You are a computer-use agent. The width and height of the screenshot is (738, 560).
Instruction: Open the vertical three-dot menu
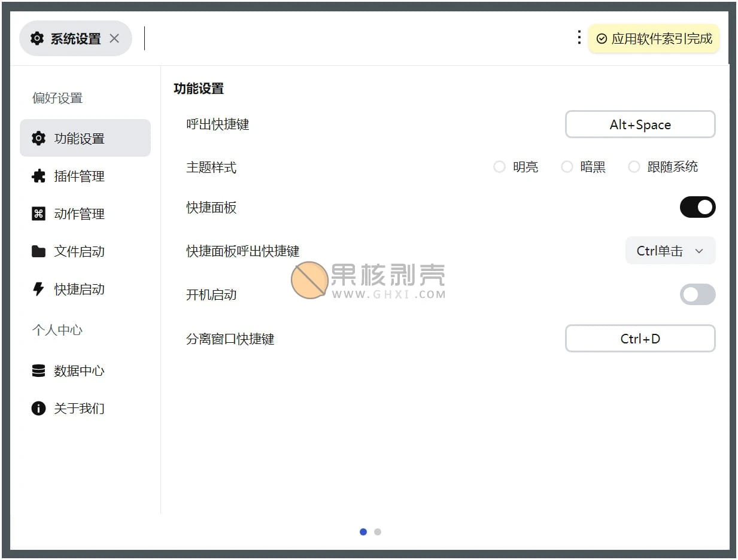click(x=578, y=37)
